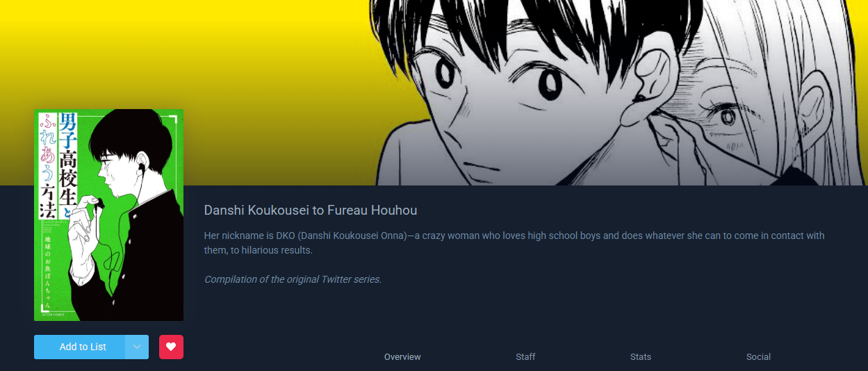The height and width of the screenshot is (371, 868).
Task: Click the italic Compilation of Twitter series note
Action: tap(293, 279)
